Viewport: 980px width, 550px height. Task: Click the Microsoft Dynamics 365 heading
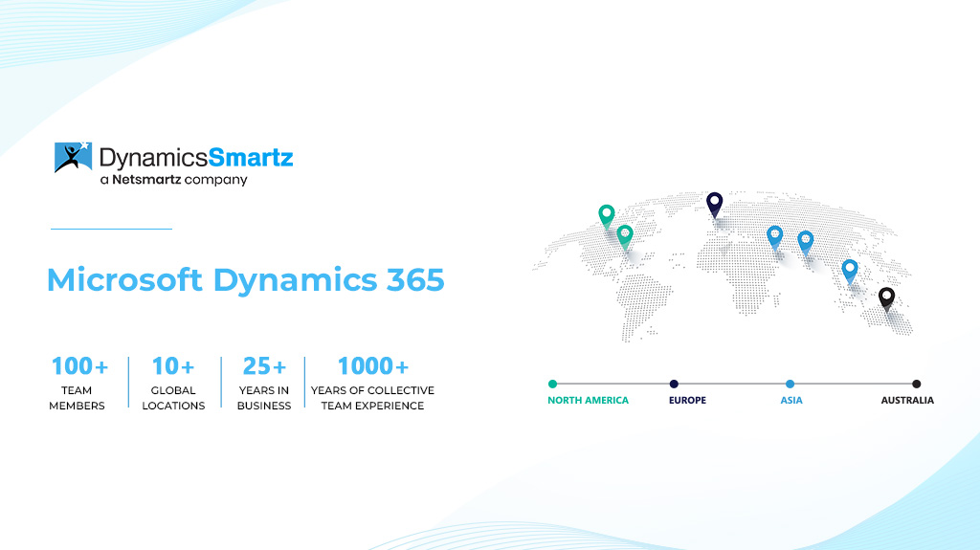click(245, 280)
